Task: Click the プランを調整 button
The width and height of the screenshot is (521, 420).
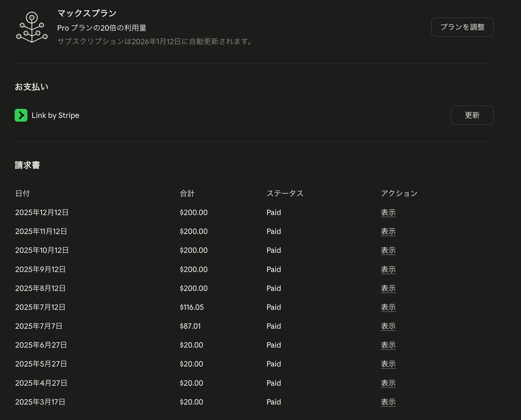Action: (x=462, y=27)
